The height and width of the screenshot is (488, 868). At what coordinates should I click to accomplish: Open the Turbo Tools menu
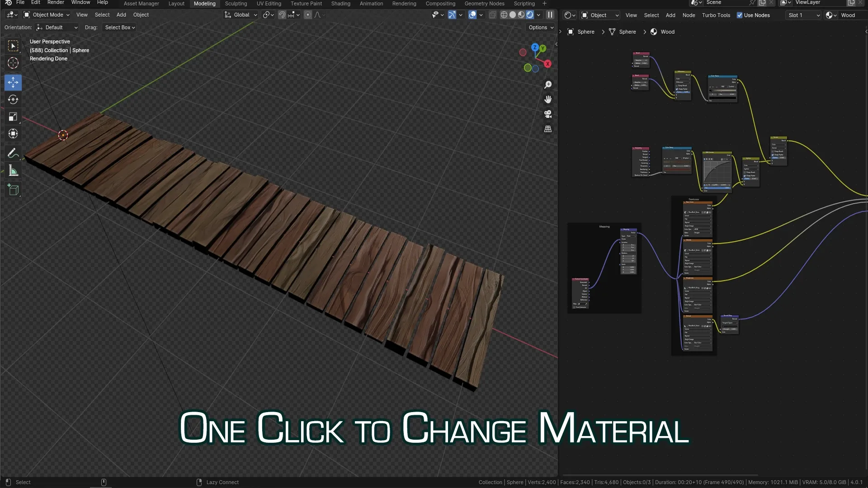click(x=716, y=15)
